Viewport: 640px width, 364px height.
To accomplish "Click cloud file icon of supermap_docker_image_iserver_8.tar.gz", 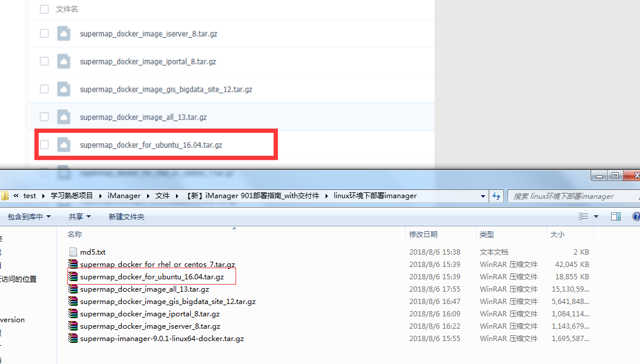I will [x=63, y=34].
